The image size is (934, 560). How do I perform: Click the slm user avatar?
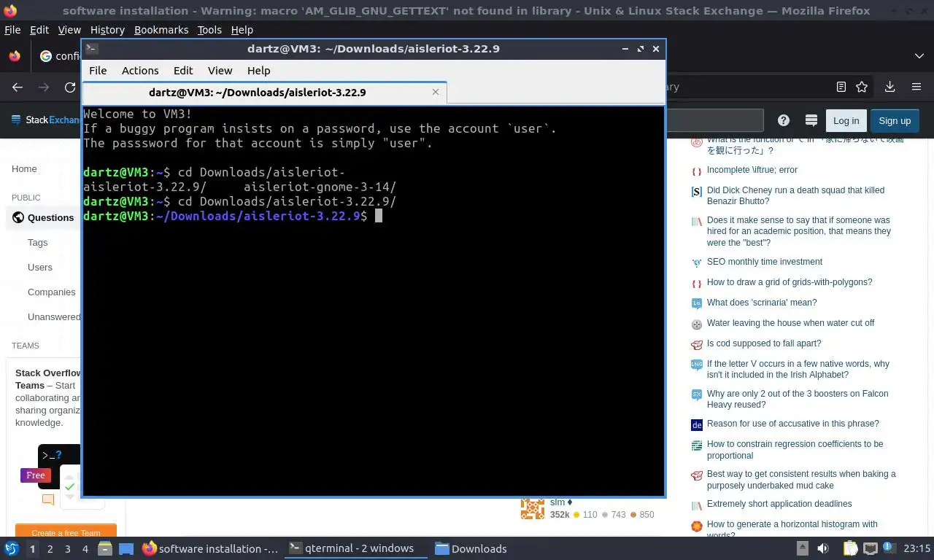point(532,508)
